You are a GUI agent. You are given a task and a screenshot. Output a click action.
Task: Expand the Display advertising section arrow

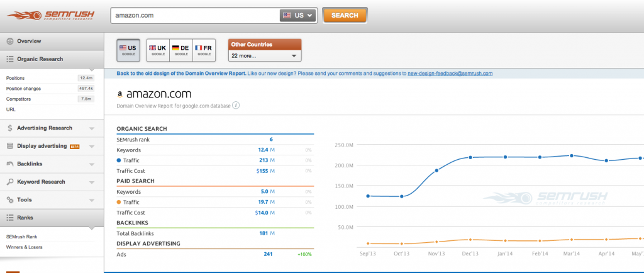[x=92, y=147]
